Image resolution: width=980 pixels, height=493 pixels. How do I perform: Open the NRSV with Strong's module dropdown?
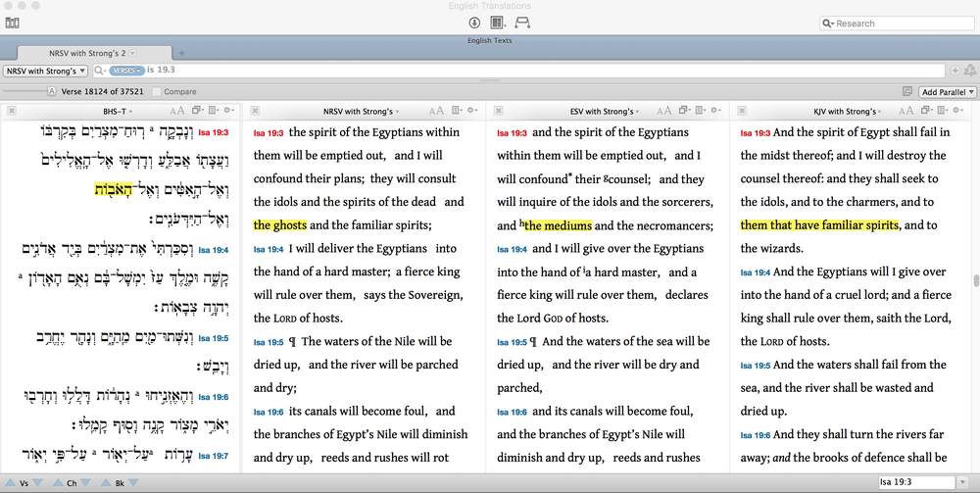click(46, 71)
